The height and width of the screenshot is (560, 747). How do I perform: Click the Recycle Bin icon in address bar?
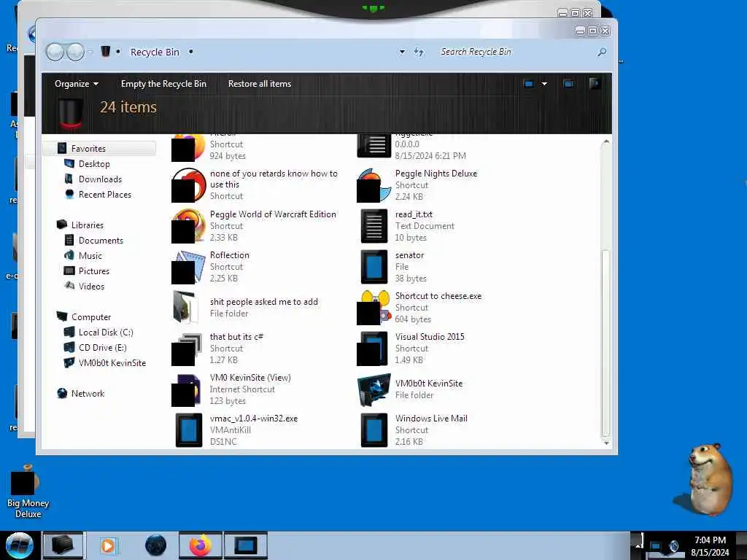[x=106, y=52]
